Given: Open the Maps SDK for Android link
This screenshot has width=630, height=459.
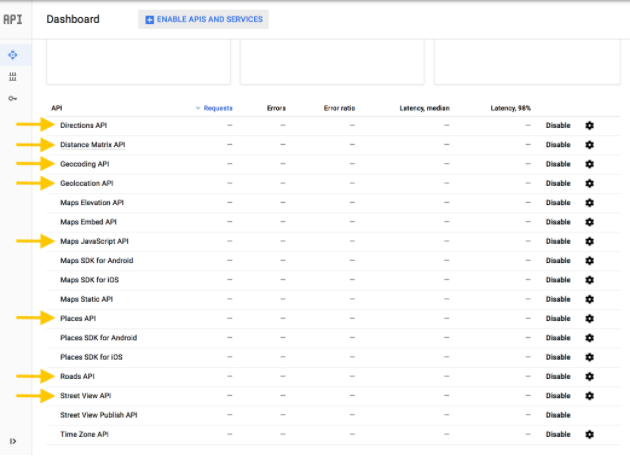Looking at the screenshot, I should [97, 260].
